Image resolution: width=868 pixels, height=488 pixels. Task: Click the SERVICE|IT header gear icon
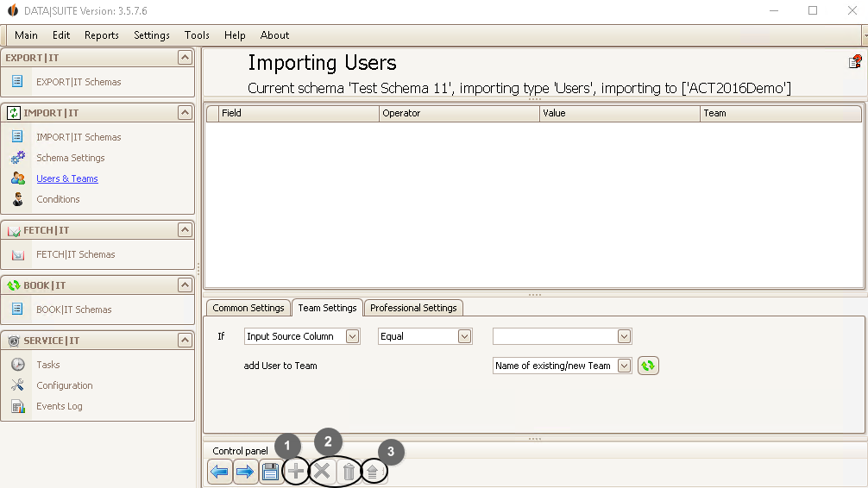click(x=14, y=341)
